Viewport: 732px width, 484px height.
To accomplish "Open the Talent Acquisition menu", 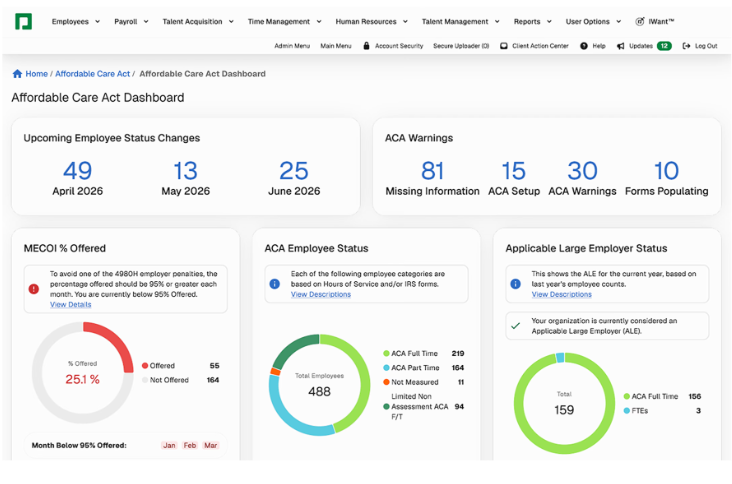I will coord(192,21).
